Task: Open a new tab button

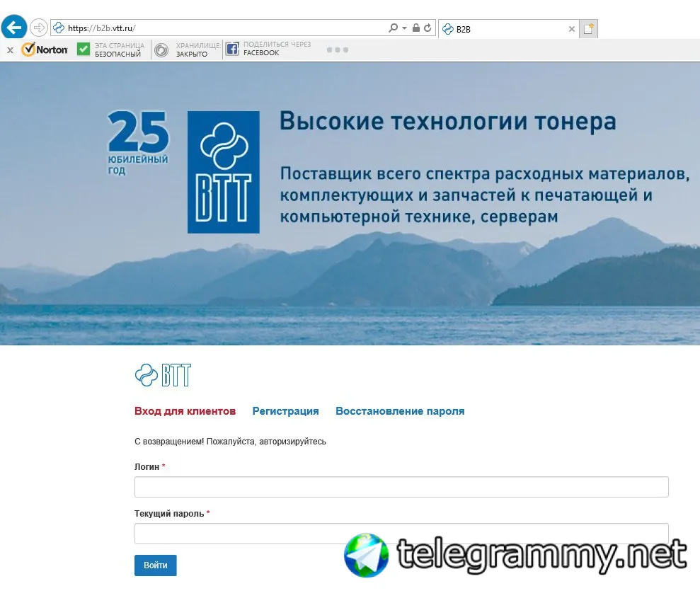Action: click(x=588, y=29)
